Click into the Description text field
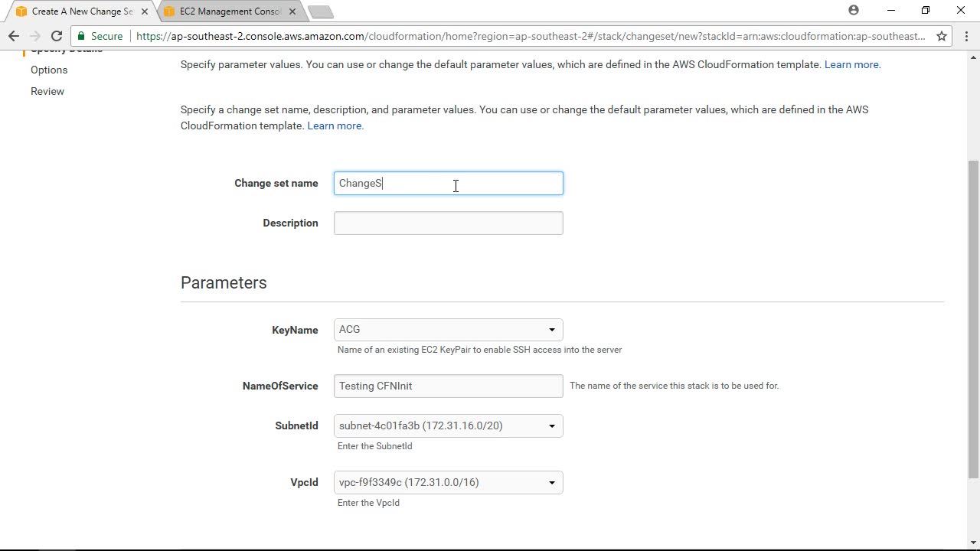 (448, 223)
